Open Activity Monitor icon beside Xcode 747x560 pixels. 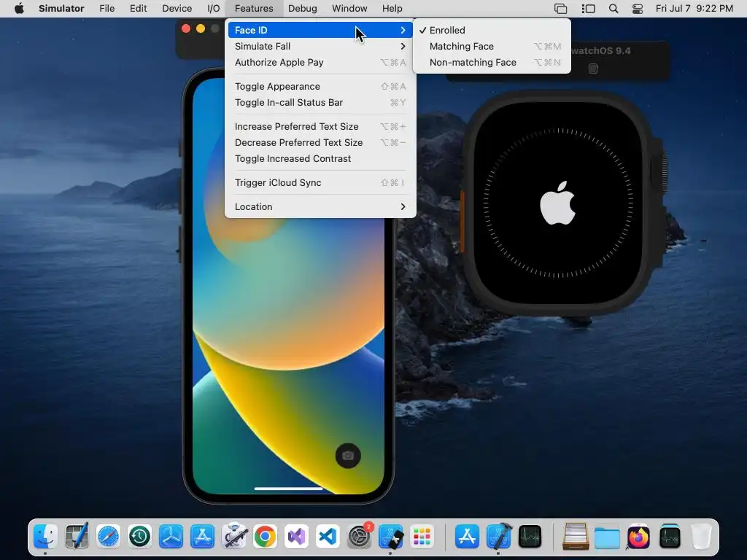point(530,537)
